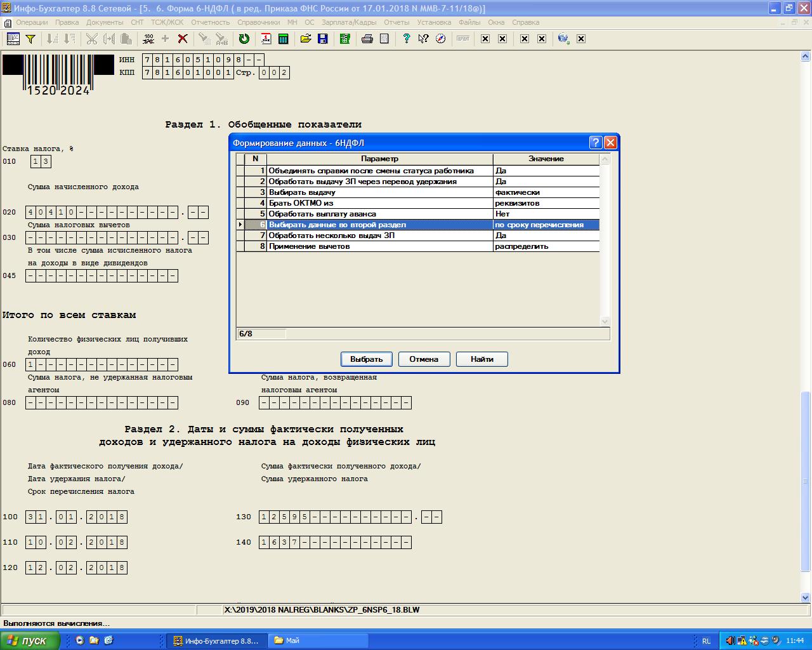Open the ТСЖ/ЖСК menu

167,22
